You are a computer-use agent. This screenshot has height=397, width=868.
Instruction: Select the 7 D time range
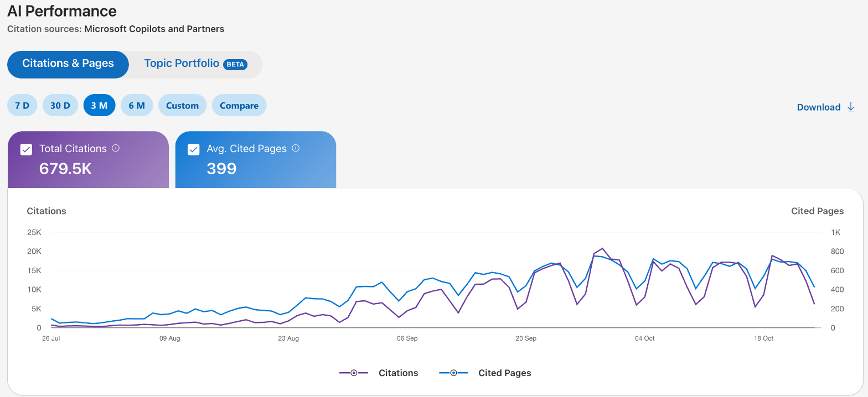tap(22, 106)
